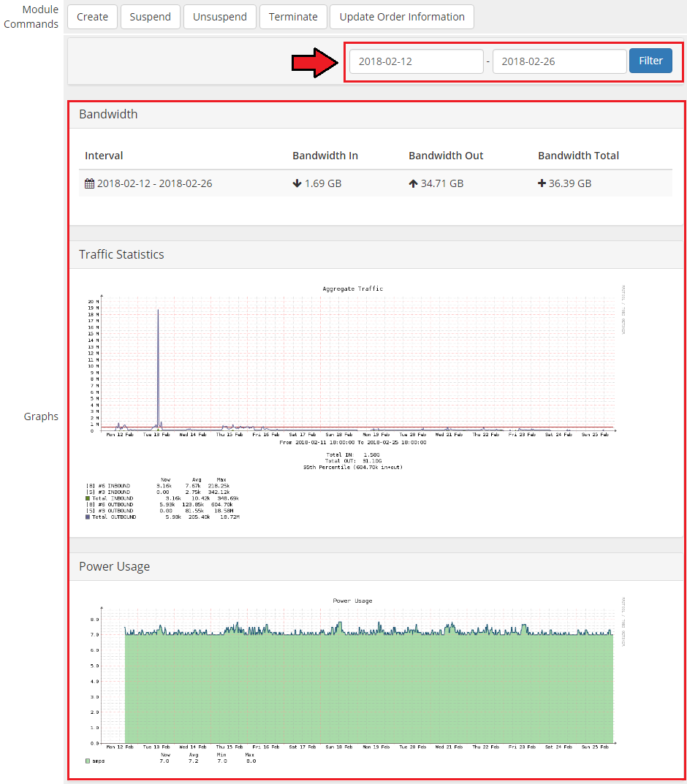The height and width of the screenshot is (784, 687).
Task: Click the 34.71 GB value
Action: (x=442, y=183)
